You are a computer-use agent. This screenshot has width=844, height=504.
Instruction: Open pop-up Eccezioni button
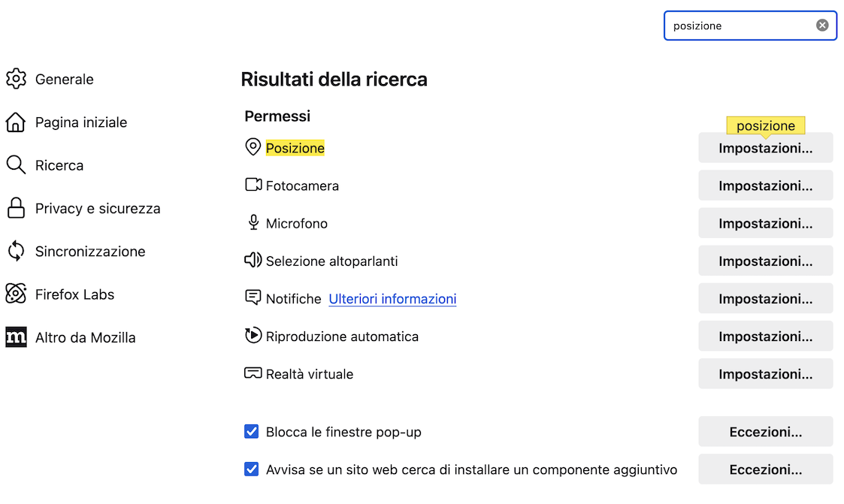coord(765,432)
